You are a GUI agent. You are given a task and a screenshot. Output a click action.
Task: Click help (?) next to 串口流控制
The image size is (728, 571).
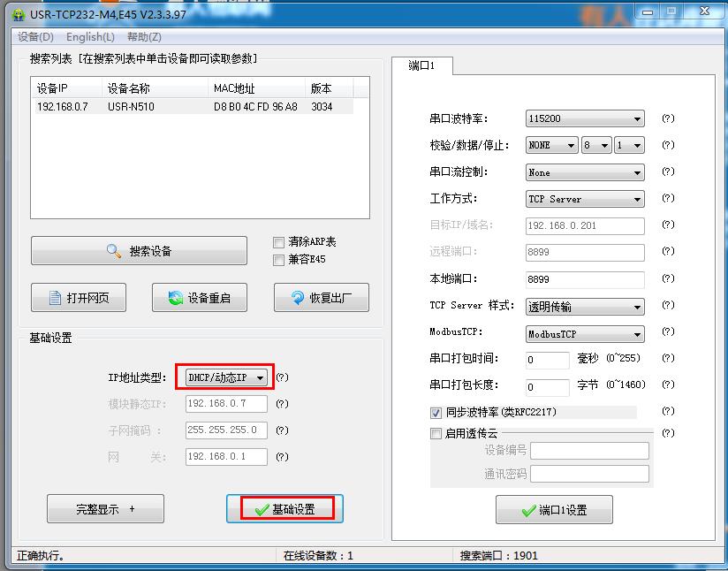[668, 171]
